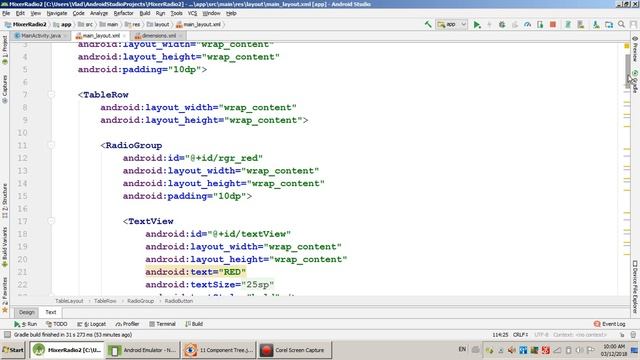Click the Debug app bug icon
The height and width of the screenshot is (360, 640).
(502, 24)
